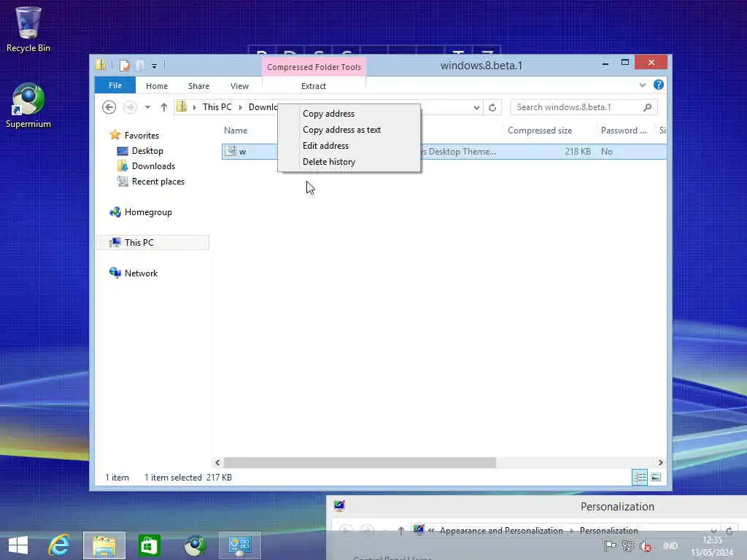747x560 pixels.
Task: Switch to Control Panel taskbar icon
Action: pyautogui.click(x=239, y=545)
